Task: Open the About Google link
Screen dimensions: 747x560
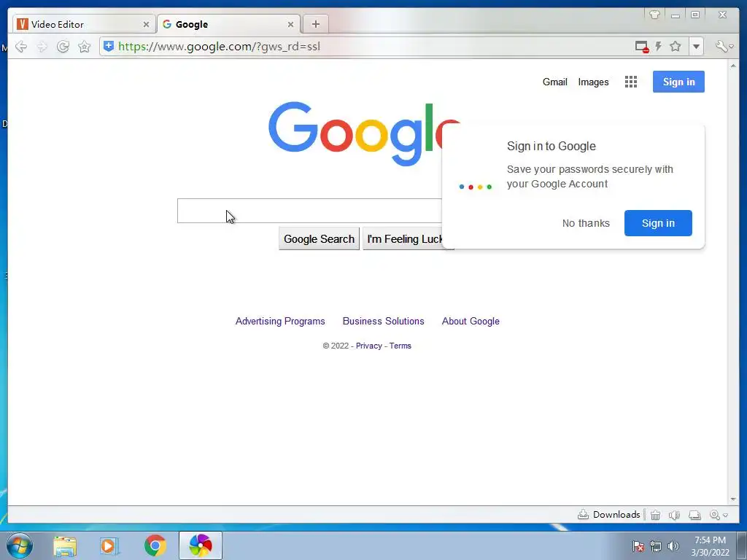Action: pyautogui.click(x=471, y=321)
